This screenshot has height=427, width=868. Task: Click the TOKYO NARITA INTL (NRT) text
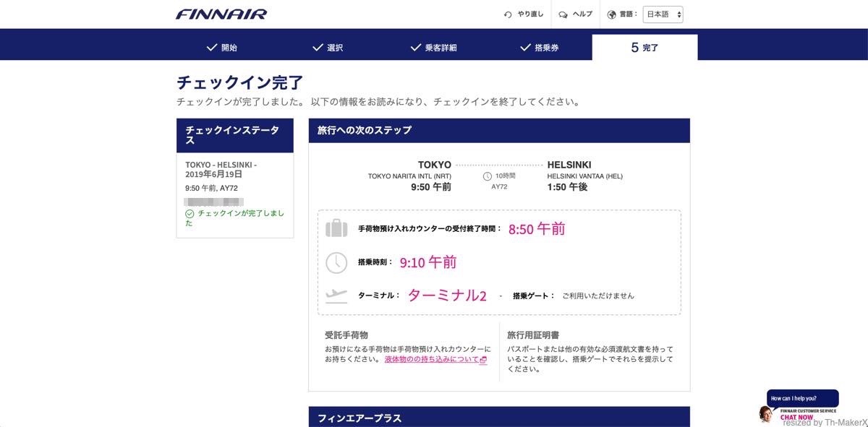pyautogui.click(x=409, y=176)
